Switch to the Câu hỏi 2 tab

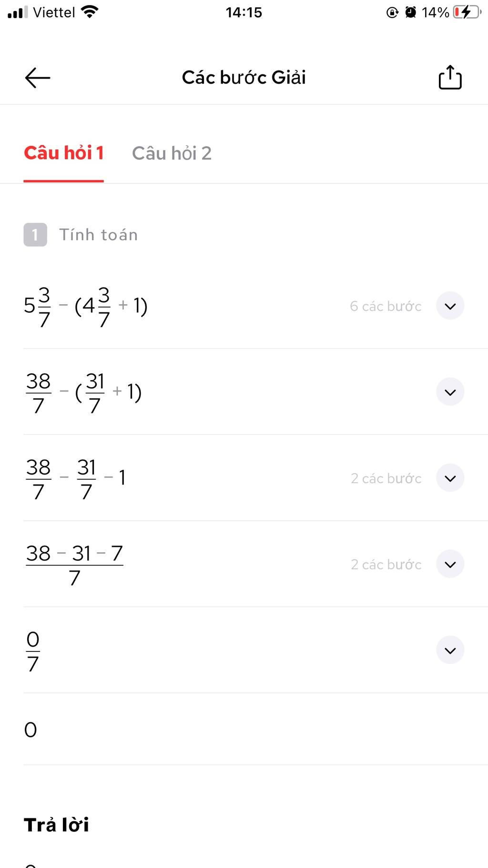(172, 153)
